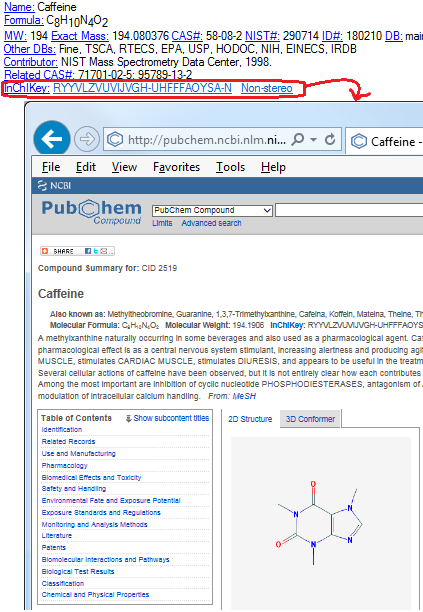Image resolution: width=423 pixels, height=612 pixels.
Task: Click the DB: label link
Action: point(394,36)
